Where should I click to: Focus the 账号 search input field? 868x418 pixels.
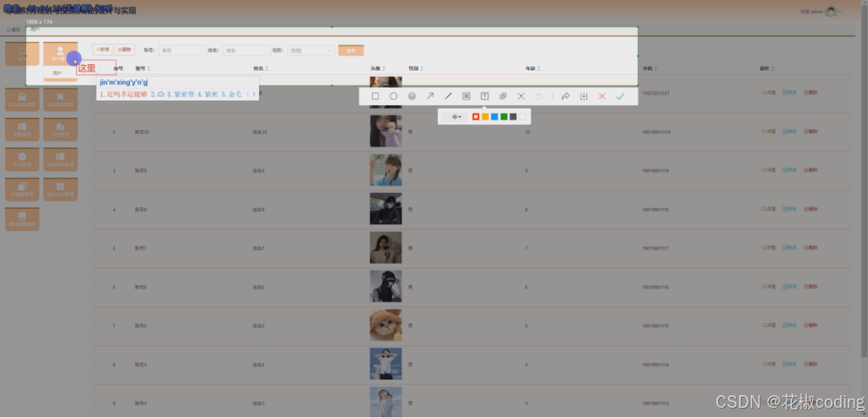183,50
